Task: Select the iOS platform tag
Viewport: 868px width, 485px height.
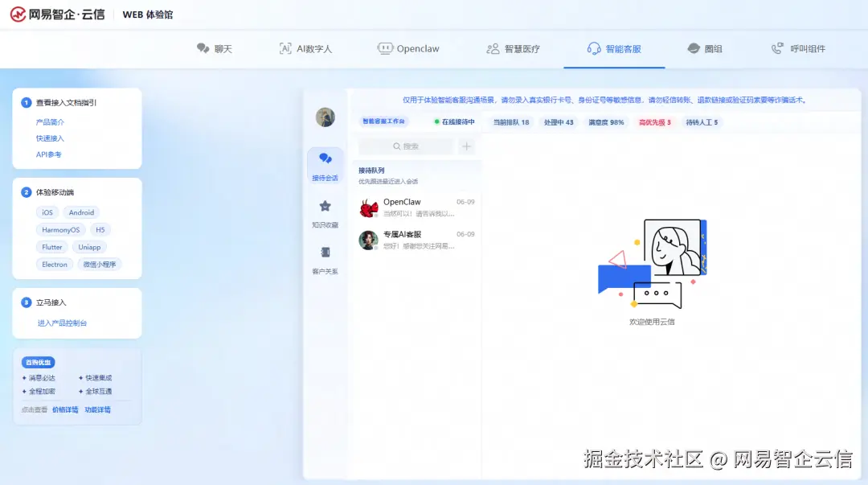Action: pyautogui.click(x=47, y=212)
